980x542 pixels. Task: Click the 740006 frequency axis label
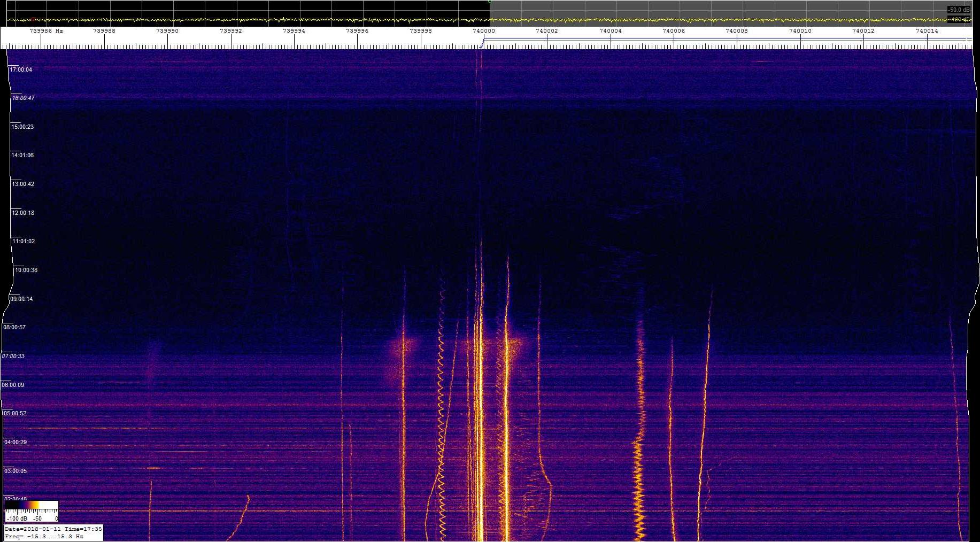(674, 31)
